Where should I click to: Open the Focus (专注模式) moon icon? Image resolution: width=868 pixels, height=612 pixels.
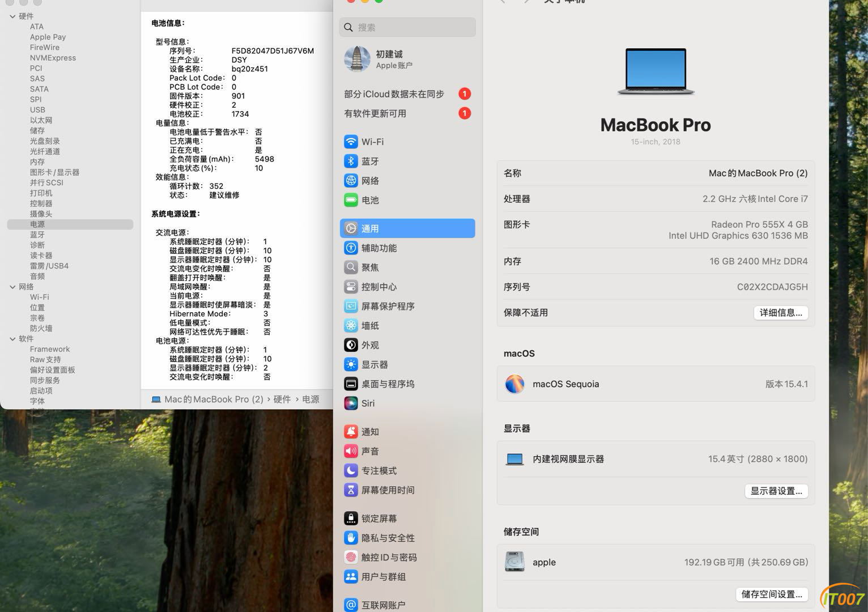pyautogui.click(x=351, y=470)
